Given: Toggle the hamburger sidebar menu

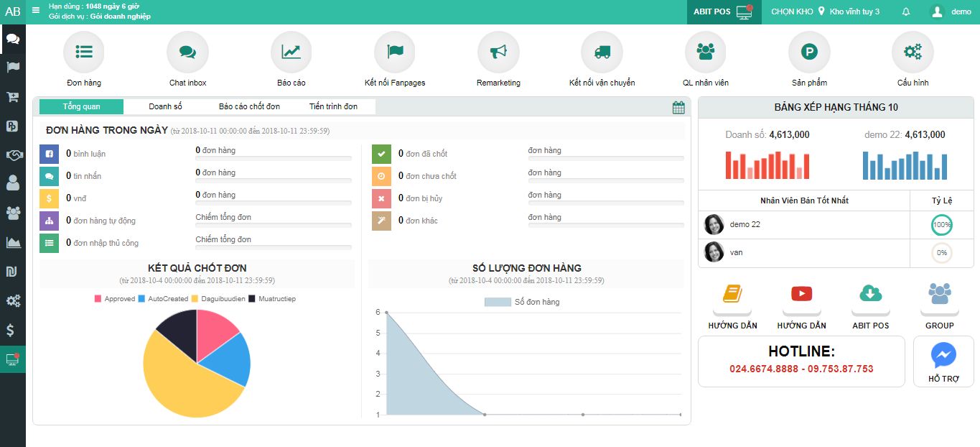Looking at the screenshot, I should tap(36, 11).
